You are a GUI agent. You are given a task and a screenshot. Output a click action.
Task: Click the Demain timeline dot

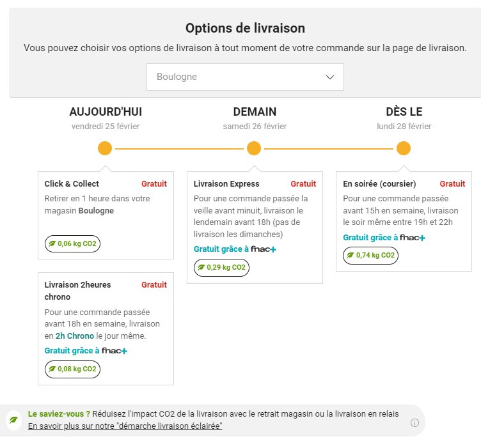pyautogui.click(x=254, y=149)
